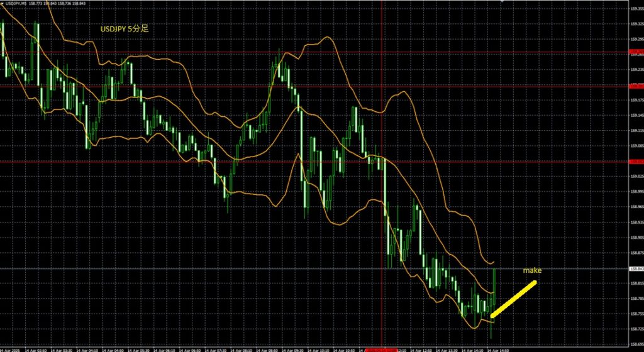Viewport: 644px width, 352px height.
Task: Click the 158.755 price scale label
Action: click(636, 314)
